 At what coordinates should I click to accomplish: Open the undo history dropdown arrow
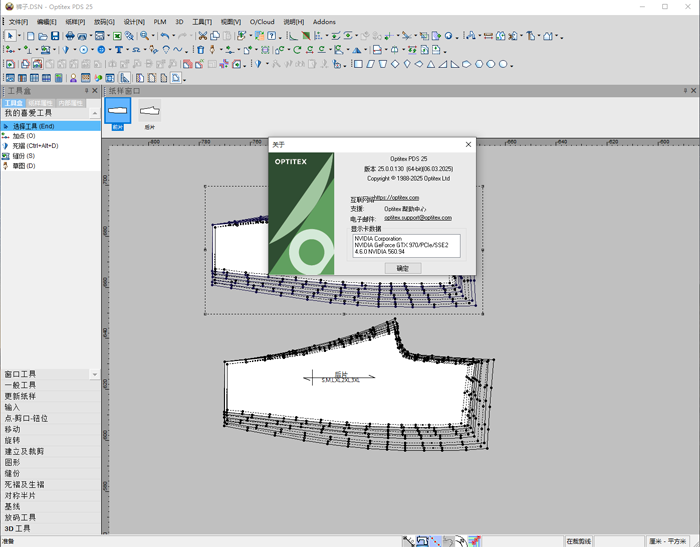173,36
